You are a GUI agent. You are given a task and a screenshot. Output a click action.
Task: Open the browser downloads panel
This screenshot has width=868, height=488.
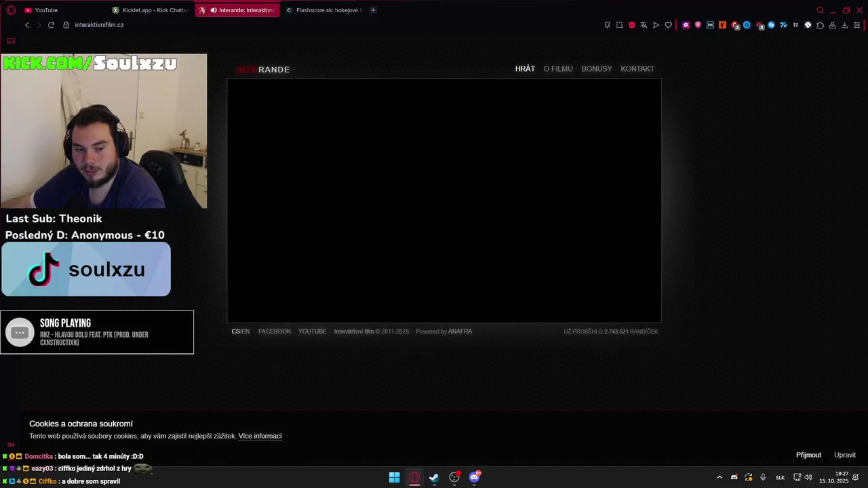844,25
